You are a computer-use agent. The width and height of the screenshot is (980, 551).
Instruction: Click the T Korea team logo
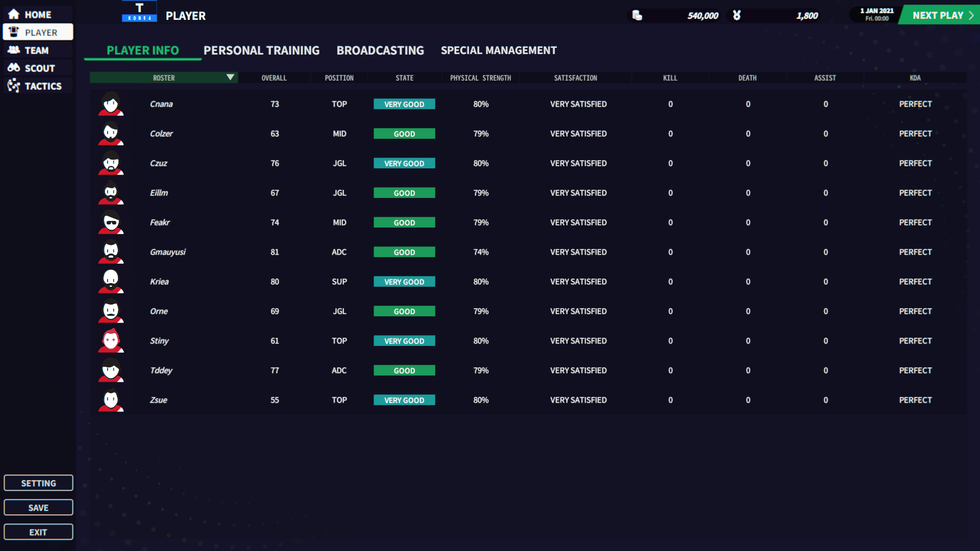(139, 11)
